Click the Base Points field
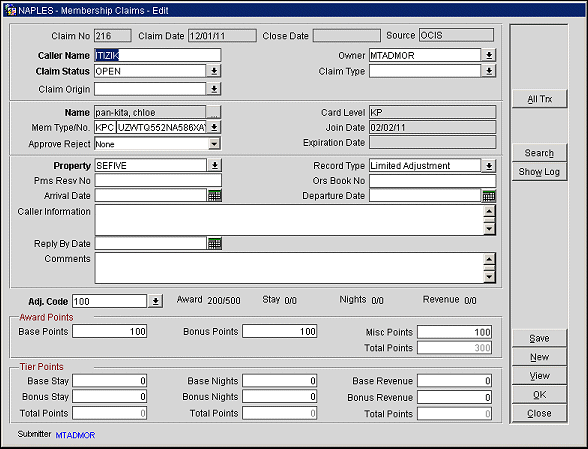The height and width of the screenshot is (449, 588). [110, 331]
